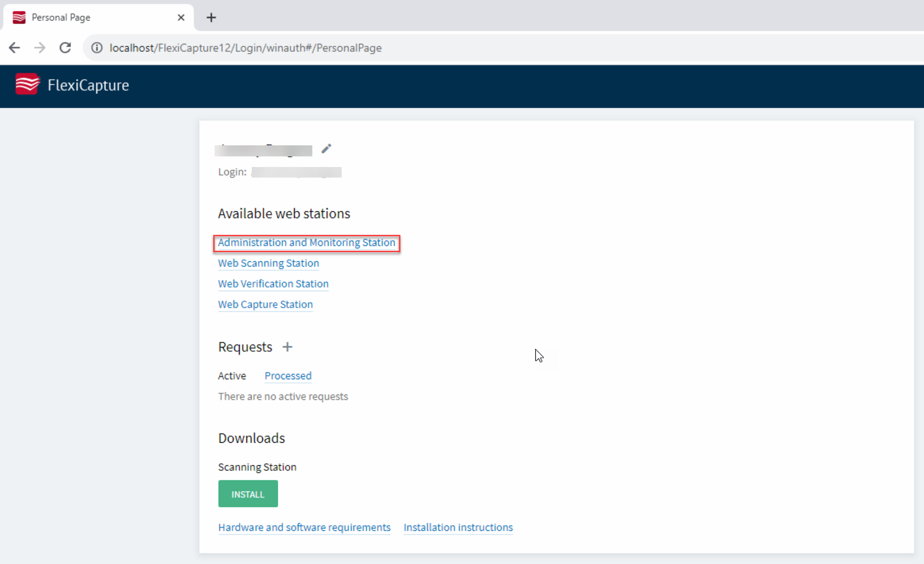Reload the page with refresh icon
924x564 pixels.
(x=65, y=48)
